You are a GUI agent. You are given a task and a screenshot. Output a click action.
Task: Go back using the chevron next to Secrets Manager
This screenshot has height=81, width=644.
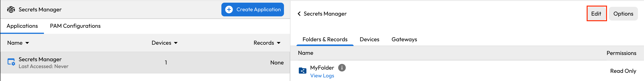(x=299, y=14)
